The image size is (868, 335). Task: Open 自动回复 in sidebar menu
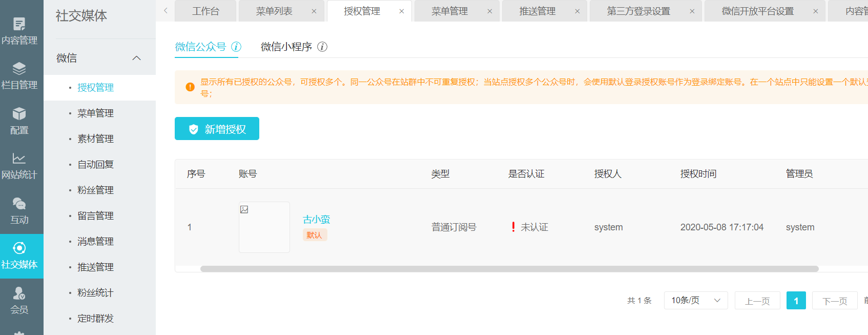point(95,165)
